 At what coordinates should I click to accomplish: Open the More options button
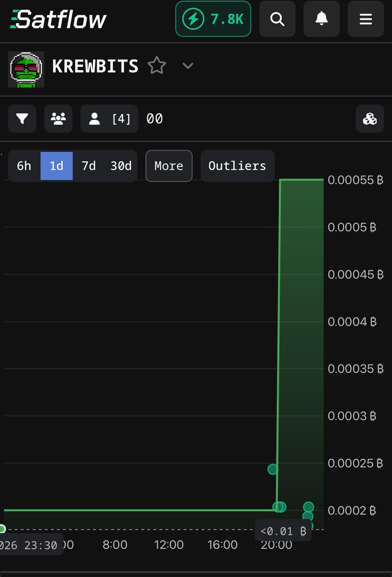click(169, 166)
